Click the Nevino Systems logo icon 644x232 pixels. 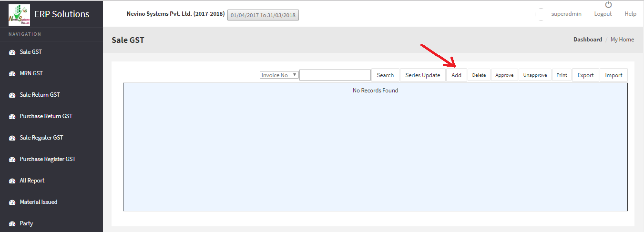click(19, 15)
